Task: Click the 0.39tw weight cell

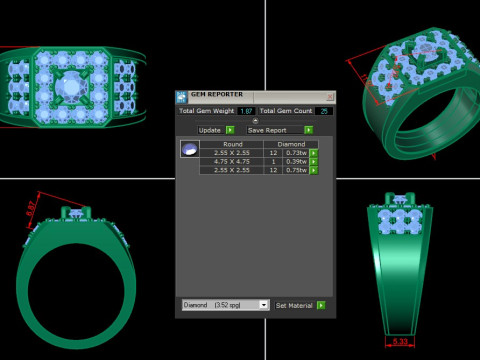Action: coord(296,162)
